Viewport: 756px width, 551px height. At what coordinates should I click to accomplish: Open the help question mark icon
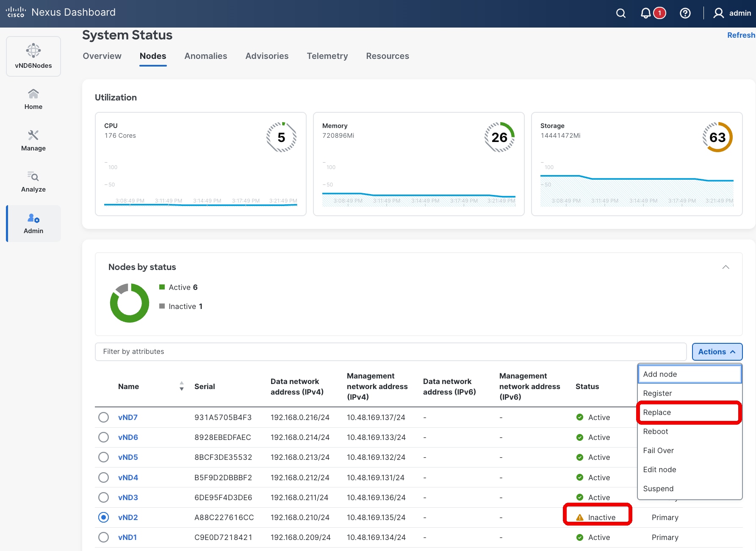[x=685, y=13]
